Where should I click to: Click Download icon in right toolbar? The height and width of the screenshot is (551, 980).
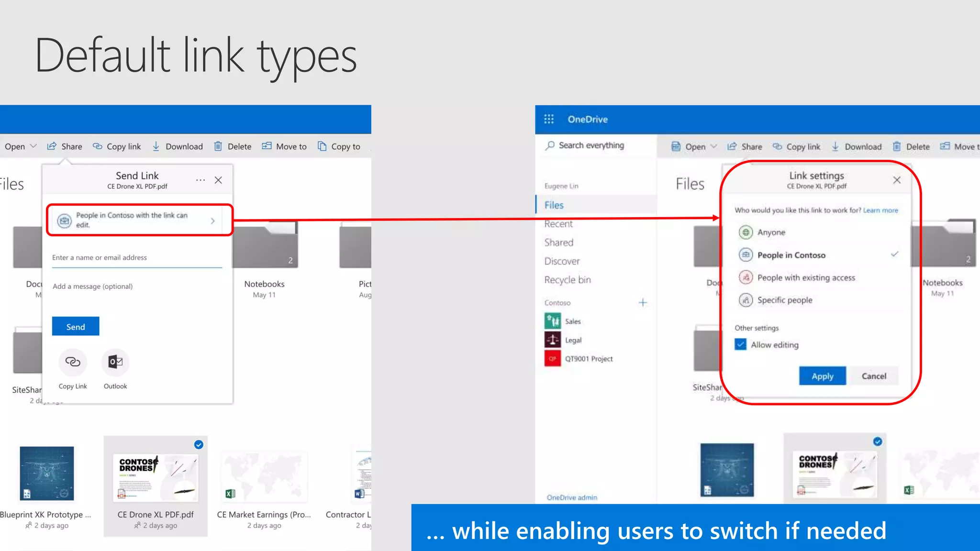[835, 146]
